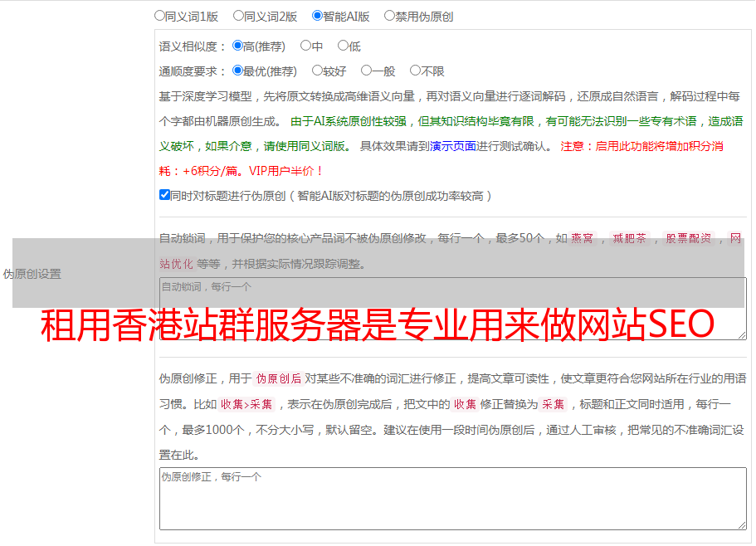Click the red 注意：启用此功能将增加积分消 text
Viewport: 756px width, 546px height.
[641, 146]
